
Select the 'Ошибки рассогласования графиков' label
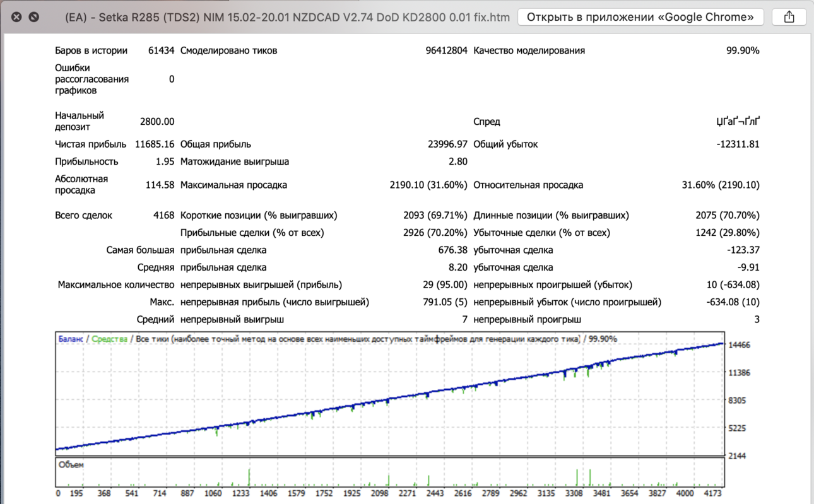coord(91,79)
